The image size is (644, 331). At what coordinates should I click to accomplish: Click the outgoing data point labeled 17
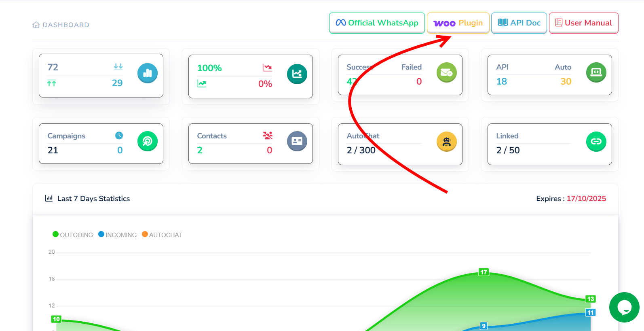484,272
